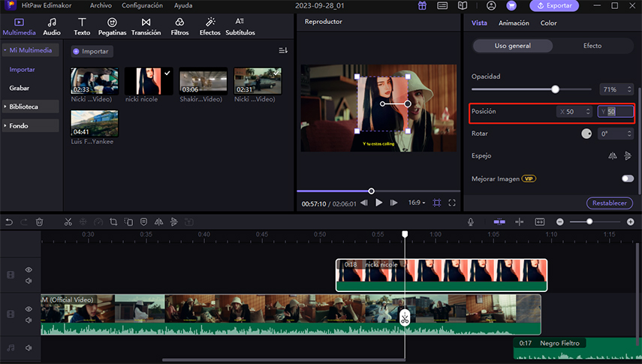Open the Efectos tab

pyautogui.click(x=210, y=26)
